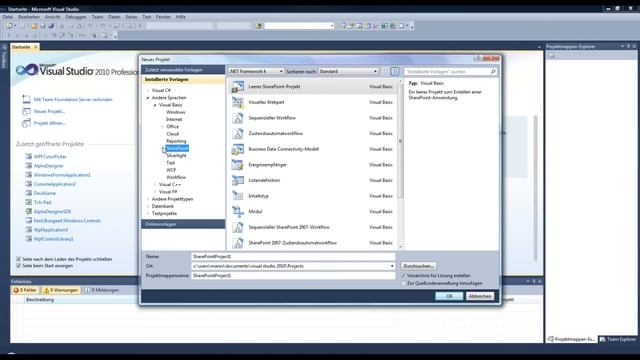Collapse the Andere Sprachen tree node
Image resolution: width=640 pixels, height=360 pixels.
pos(148,98)
